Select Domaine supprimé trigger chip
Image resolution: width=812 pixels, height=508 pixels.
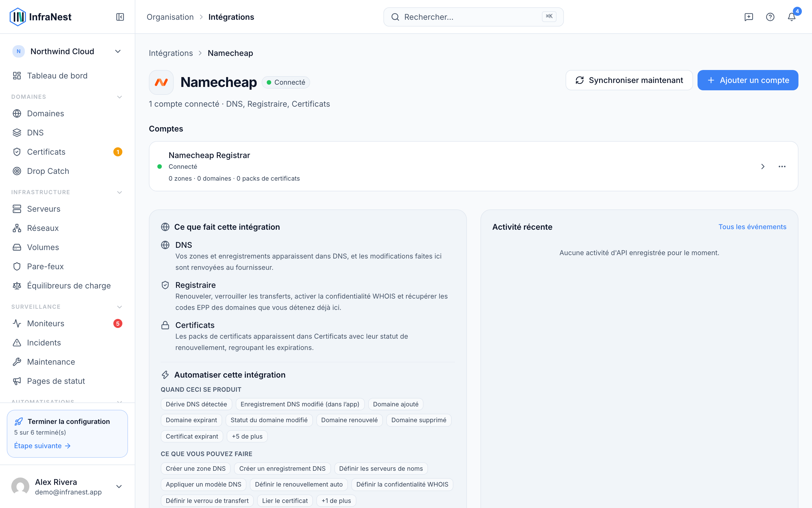point(419,420)
